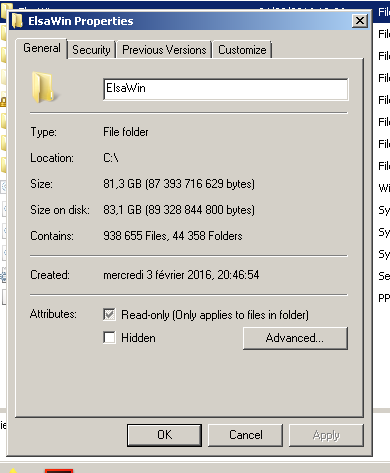390x473 pixels.
Task: Click the ElsaWin Properties title bar text
Action: point(81,21)
